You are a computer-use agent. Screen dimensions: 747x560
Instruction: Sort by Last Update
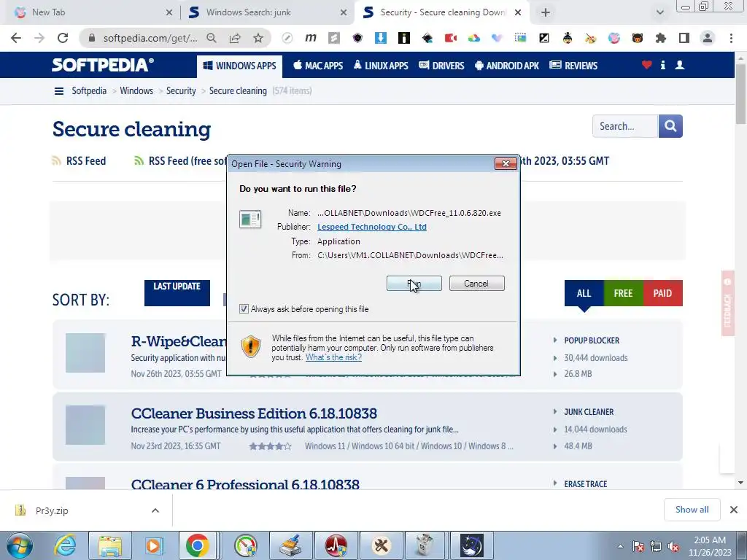click(x=177, y=293)
